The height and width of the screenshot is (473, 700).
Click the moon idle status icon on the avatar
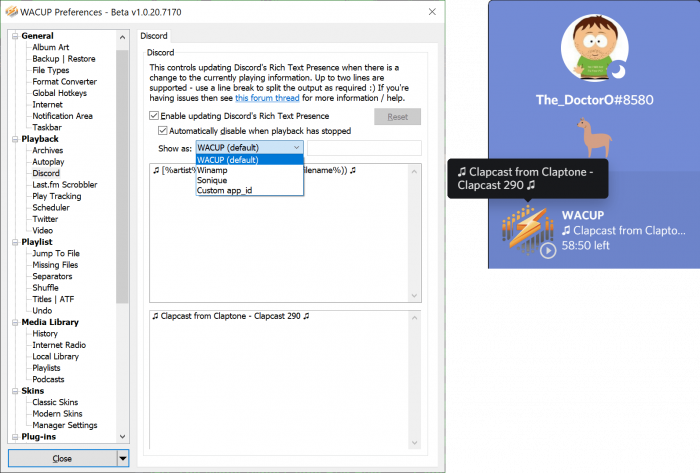pyautogui.click(x=618, y=71)
